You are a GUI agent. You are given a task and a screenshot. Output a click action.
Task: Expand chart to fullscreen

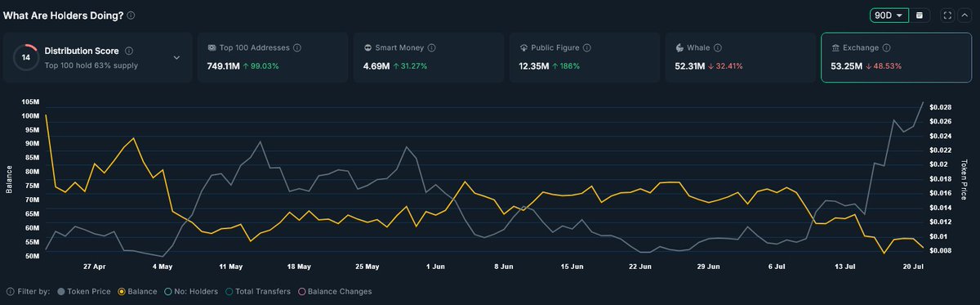coord(947,15)
